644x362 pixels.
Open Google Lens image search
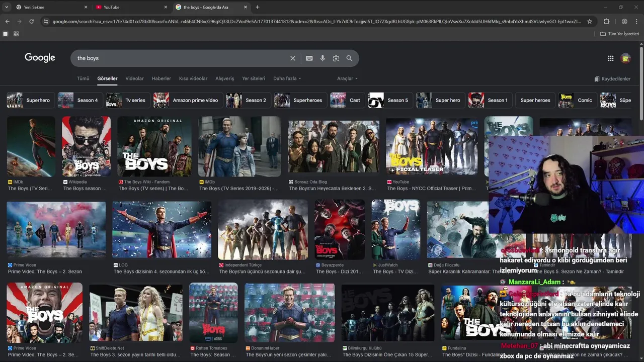point(336,58)
